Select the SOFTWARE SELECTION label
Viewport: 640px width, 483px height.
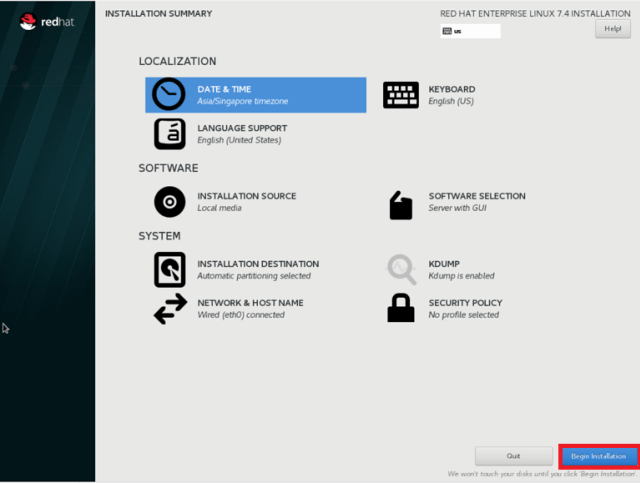coord(477,196)
